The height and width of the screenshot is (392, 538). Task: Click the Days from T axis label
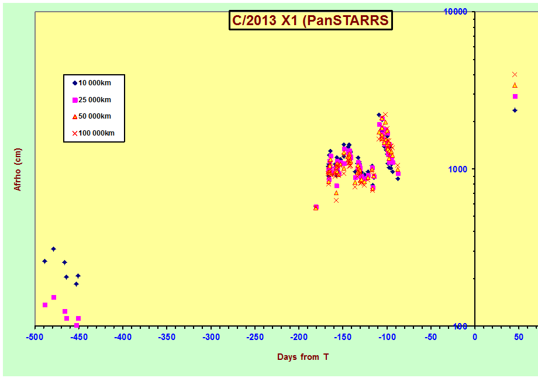click(303, 357)
